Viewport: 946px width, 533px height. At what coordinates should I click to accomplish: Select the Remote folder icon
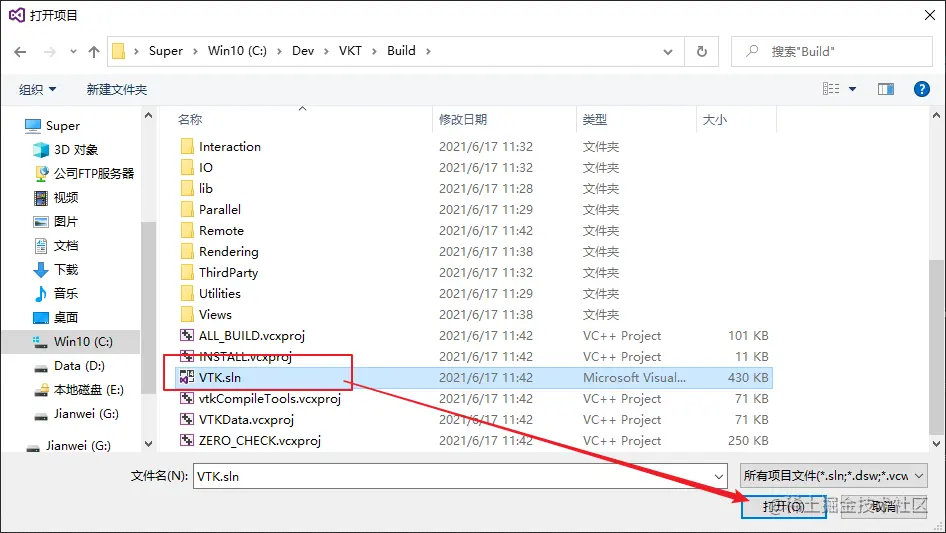[x=187, y=231]
